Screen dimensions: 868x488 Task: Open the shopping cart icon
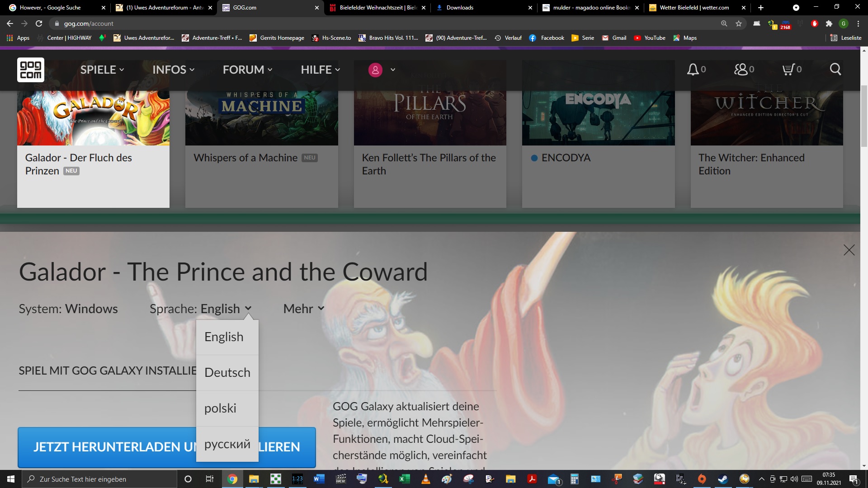[x=788, y=70]
